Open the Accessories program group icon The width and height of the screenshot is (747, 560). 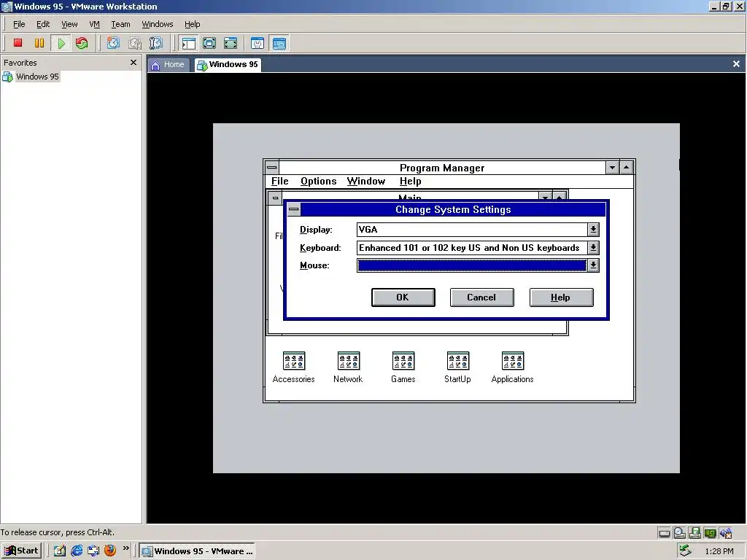click(x=293, y=367)
